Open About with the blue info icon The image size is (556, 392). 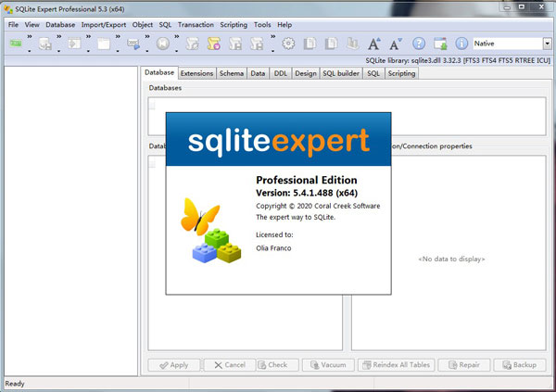tap(461, 44)
